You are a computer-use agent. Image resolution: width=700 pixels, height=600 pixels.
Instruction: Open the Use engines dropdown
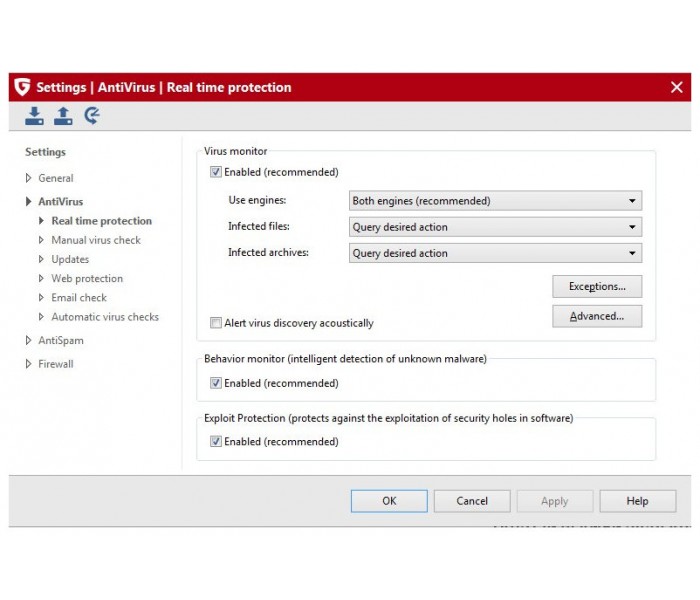click(x=495, y=201)
